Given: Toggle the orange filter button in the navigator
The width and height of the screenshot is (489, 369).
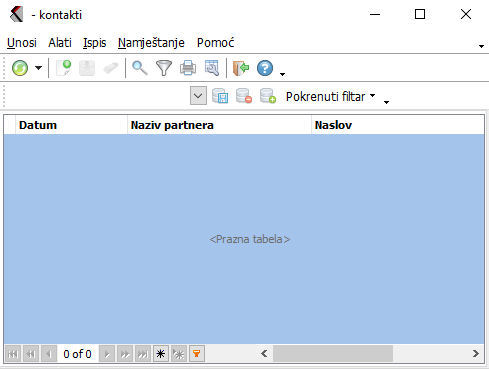Looking at the screenshot, I should (x=197, y=354).
